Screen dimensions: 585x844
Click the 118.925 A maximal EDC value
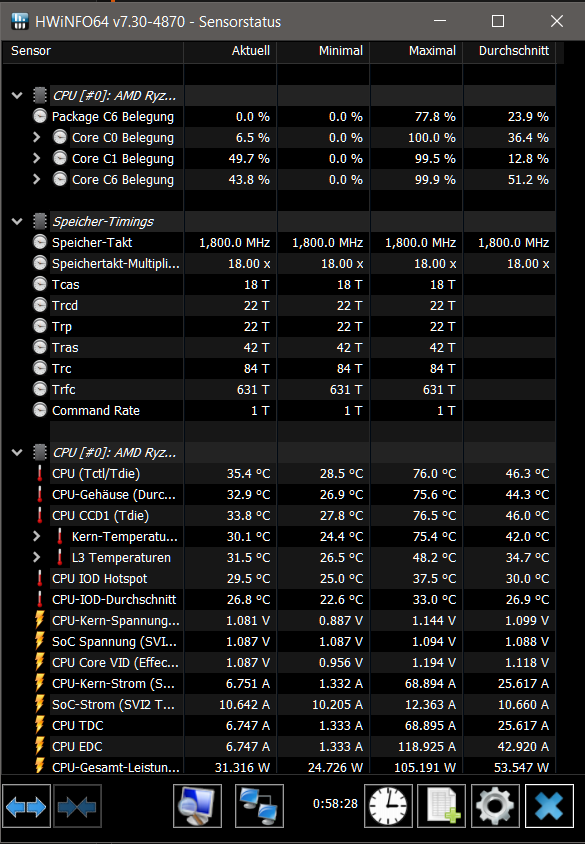[427, 747]
